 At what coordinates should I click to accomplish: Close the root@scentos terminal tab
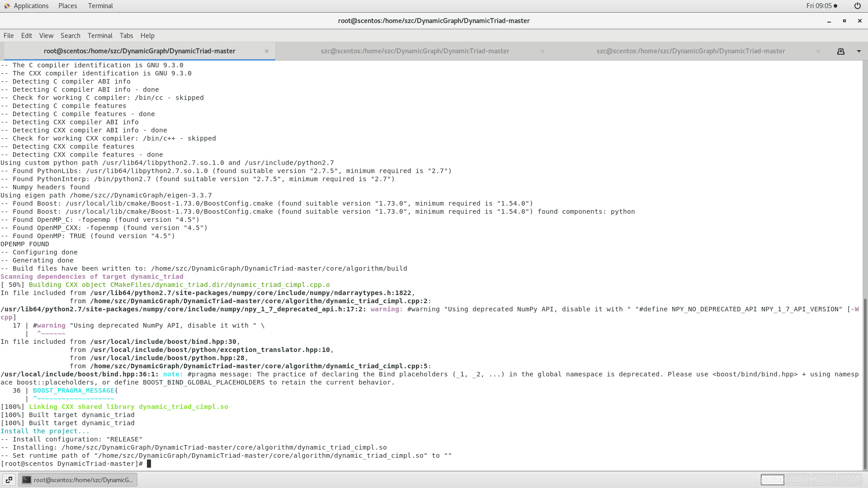tap(267, 51)
